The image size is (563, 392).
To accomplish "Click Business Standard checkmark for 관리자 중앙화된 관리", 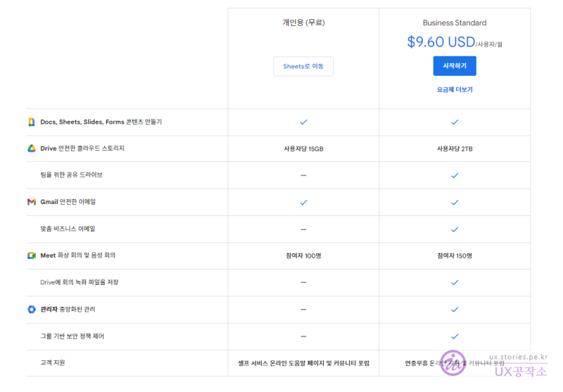I will pos(455,310).
